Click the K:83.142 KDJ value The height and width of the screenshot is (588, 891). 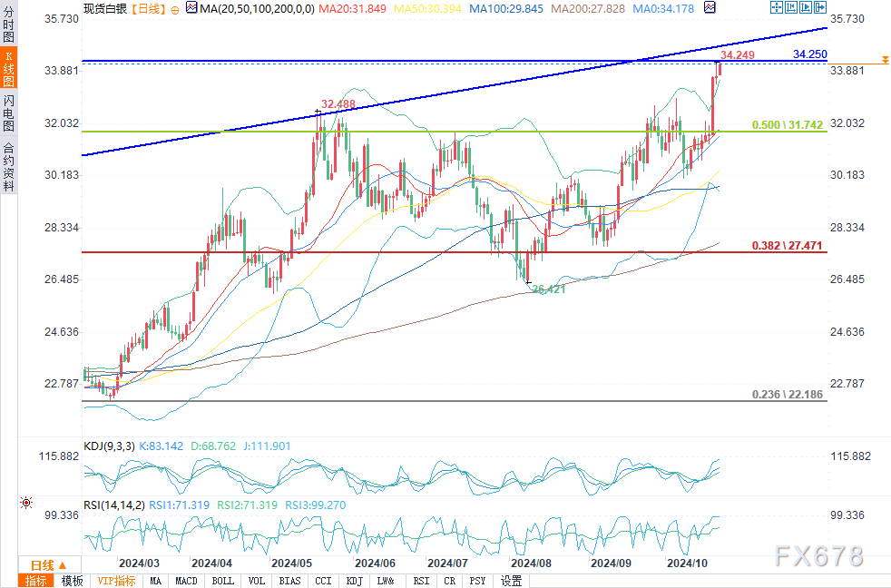click(162, 446)
